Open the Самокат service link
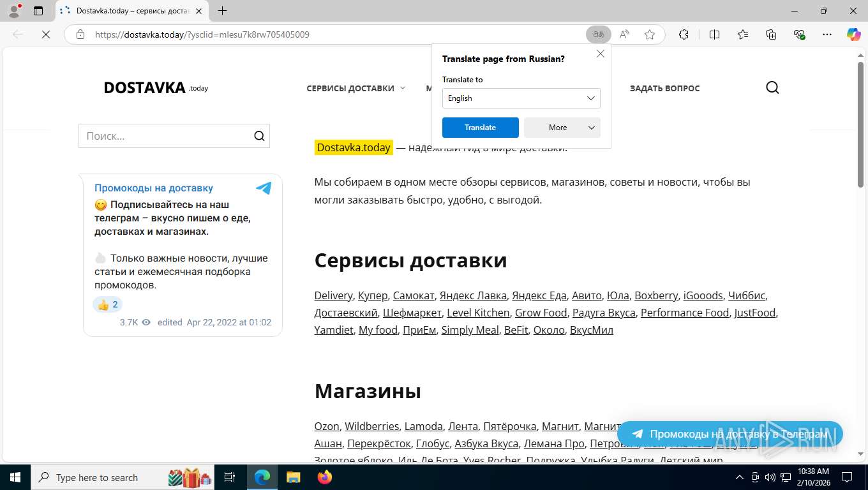 414,295
